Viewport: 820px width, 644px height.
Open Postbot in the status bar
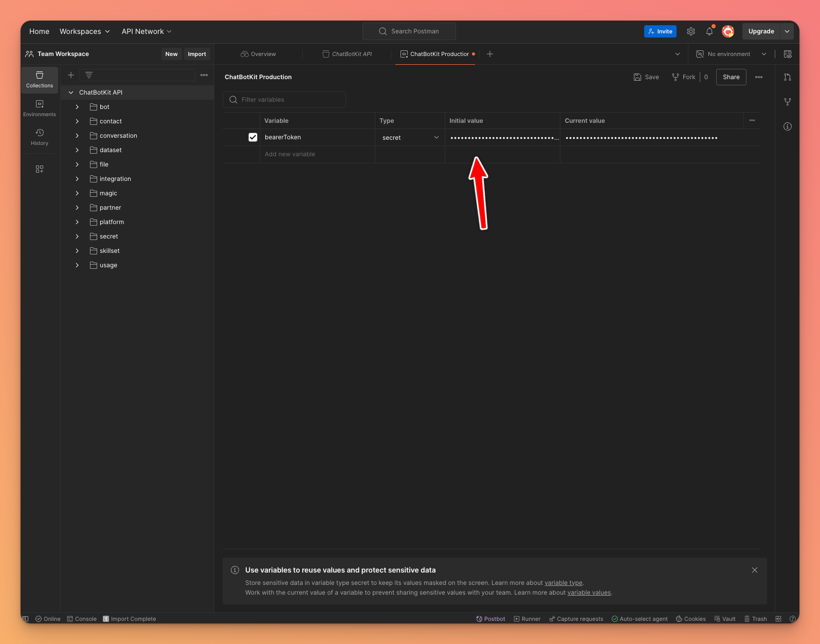(x=490, y=619)
